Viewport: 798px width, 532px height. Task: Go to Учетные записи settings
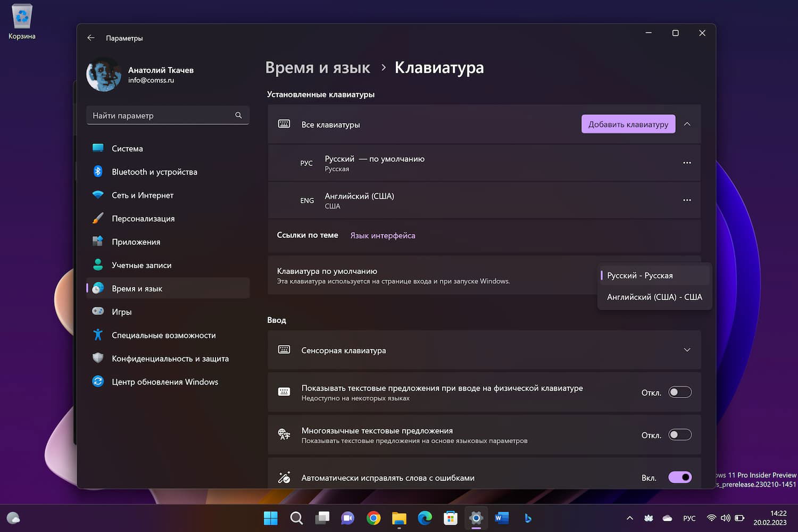[168, 265]
